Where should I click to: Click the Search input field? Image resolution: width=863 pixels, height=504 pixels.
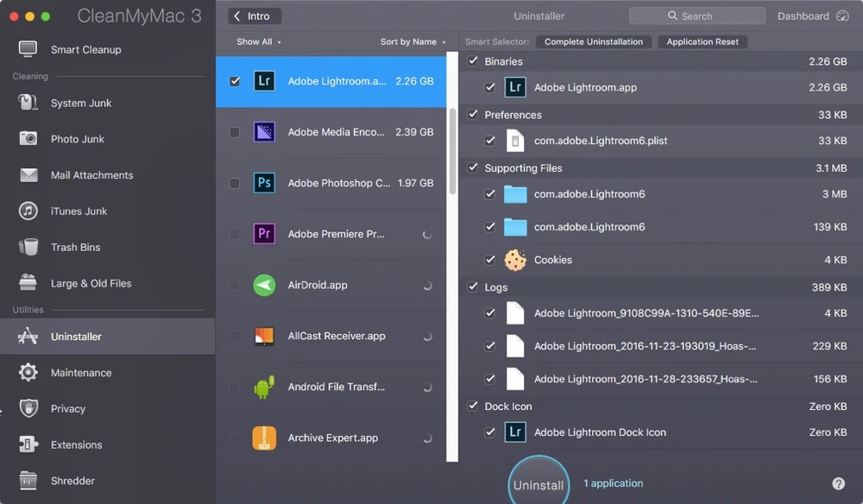click(696, 16)
